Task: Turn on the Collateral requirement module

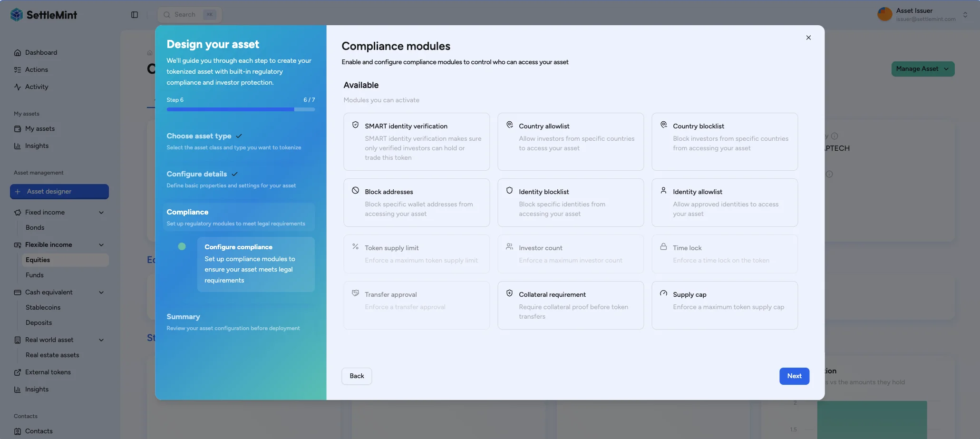Action: (570, 305)
